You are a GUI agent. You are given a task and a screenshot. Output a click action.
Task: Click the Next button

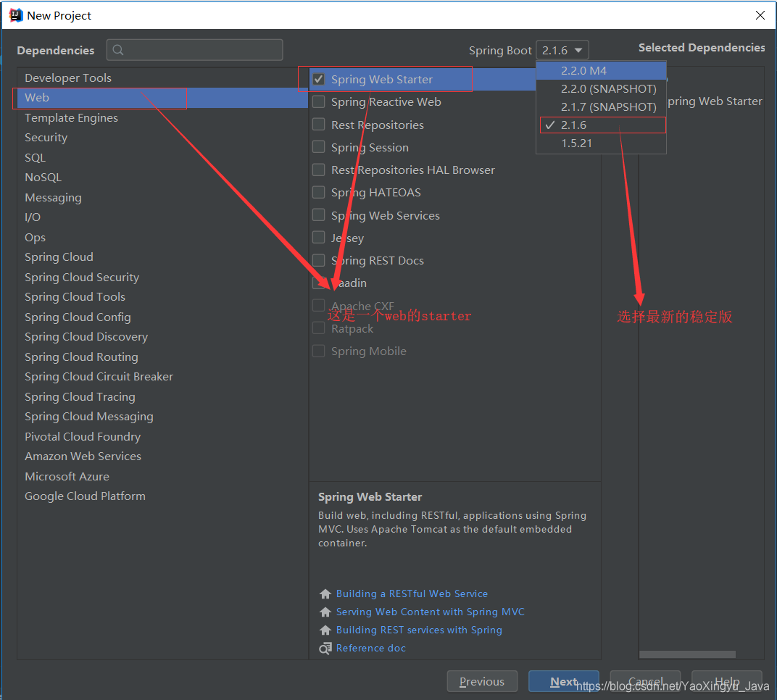[563, 682]
